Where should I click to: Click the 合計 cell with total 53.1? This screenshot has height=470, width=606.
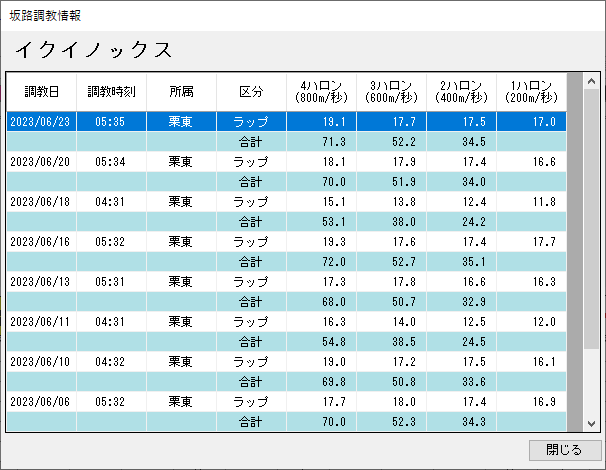[251, 222]
